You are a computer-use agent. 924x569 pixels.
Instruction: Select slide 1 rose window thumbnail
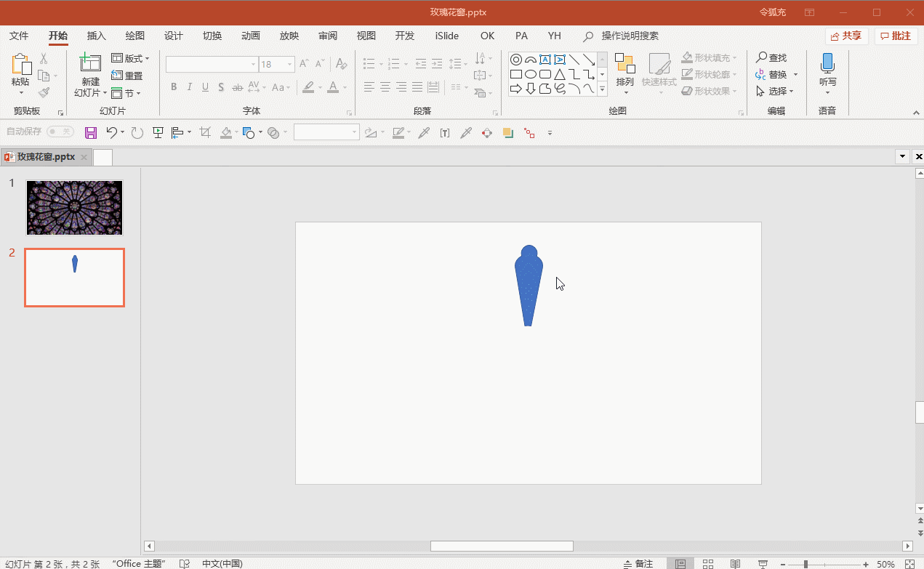(x=75, y=208)
